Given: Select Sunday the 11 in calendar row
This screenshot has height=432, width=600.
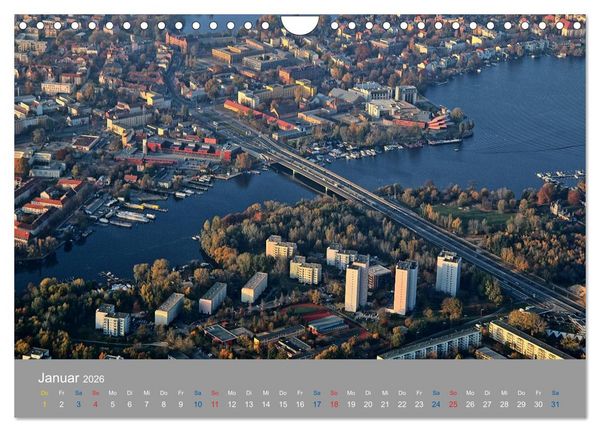Looking at the screenshot, I should point(215,404).
